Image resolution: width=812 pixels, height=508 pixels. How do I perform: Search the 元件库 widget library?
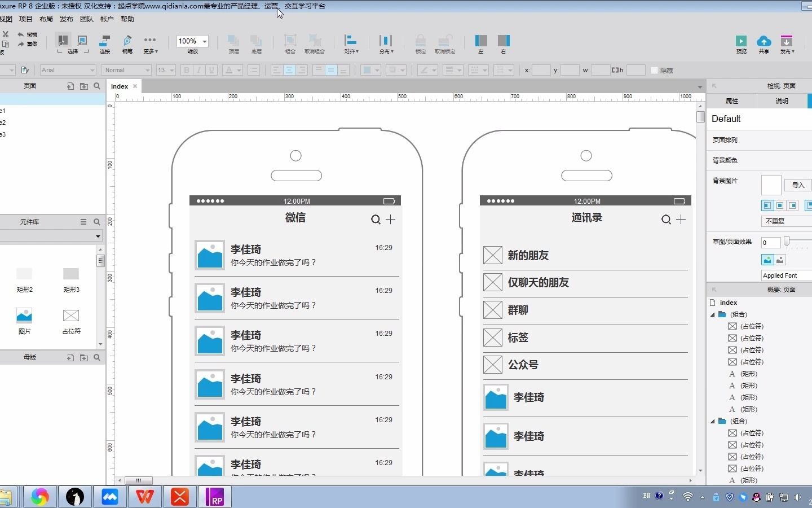97,222
